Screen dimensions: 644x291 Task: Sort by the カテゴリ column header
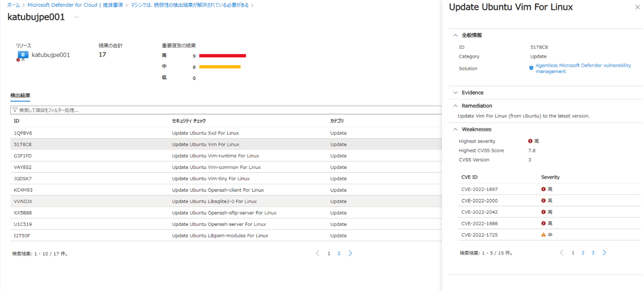(337, 121)
